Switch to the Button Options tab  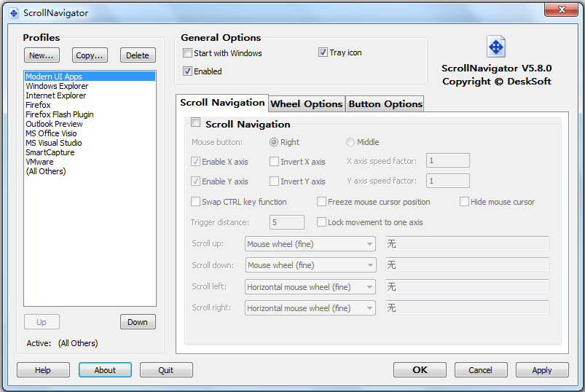(x=385, y=103)
